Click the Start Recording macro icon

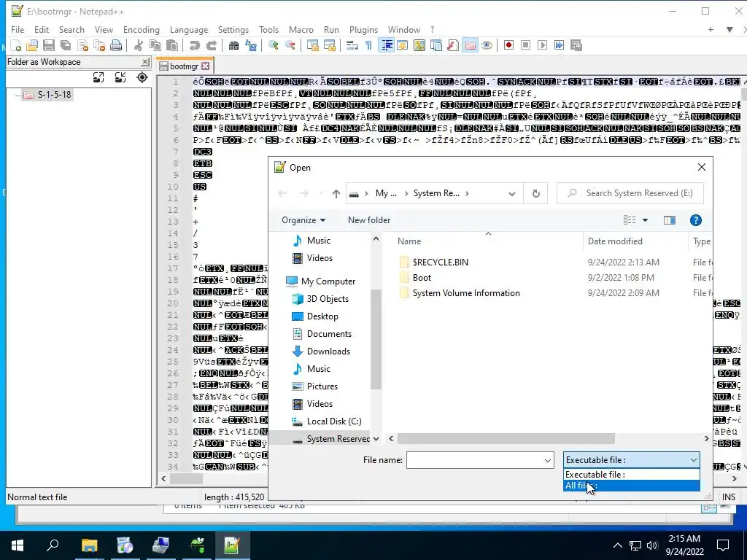[508, 45]
